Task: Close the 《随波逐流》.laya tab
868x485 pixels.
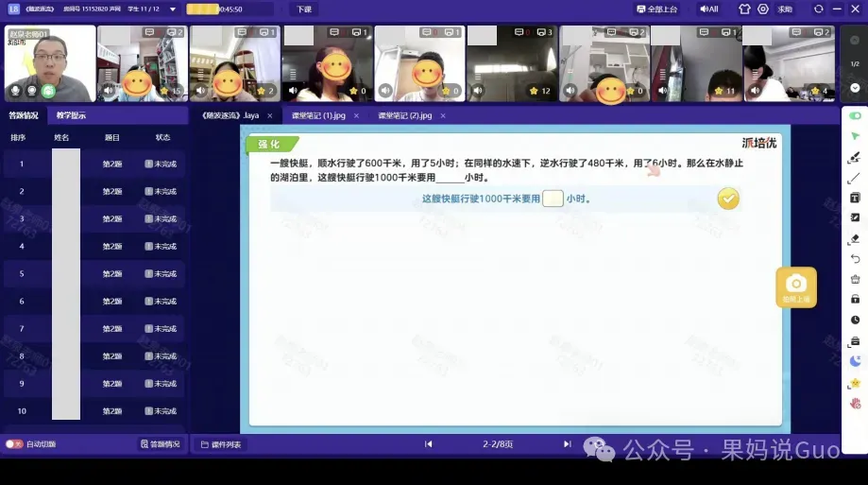Action: (269, 116)
